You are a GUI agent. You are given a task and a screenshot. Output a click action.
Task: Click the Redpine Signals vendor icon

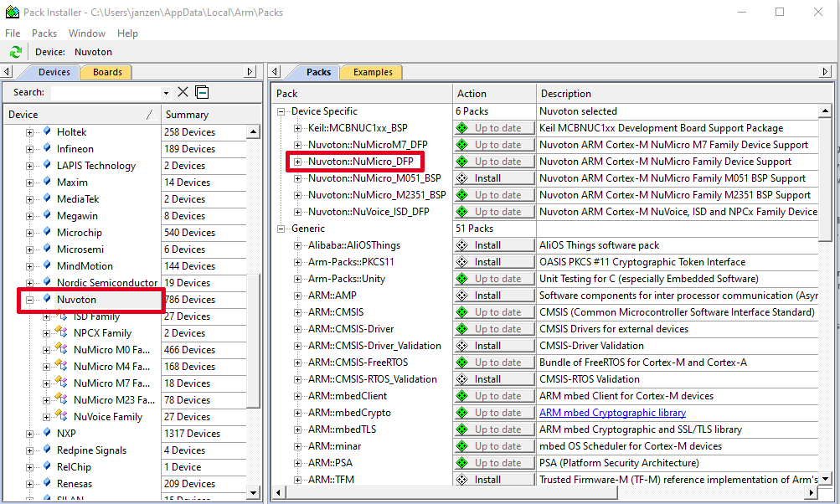coord(47,450)
